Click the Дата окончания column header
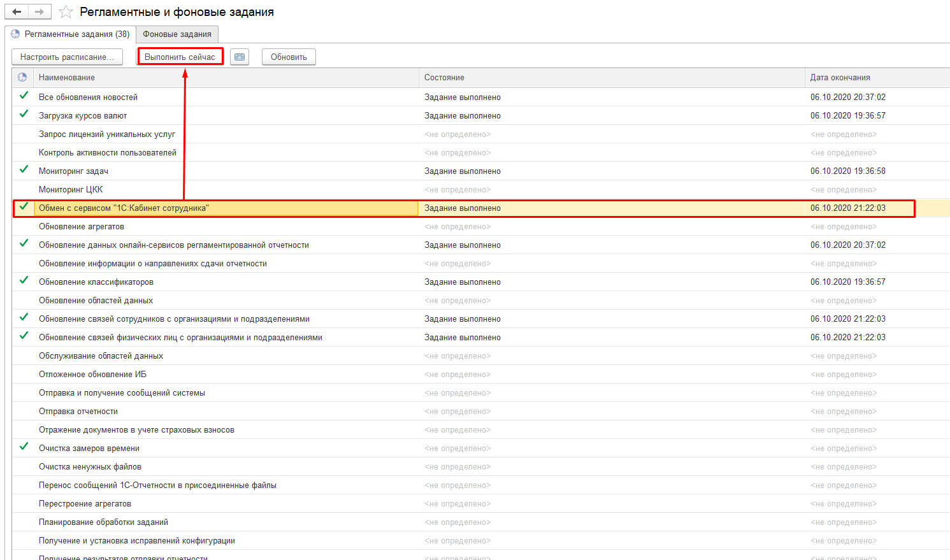Viewport: 950px width, 560px height. tap(840, 77)
